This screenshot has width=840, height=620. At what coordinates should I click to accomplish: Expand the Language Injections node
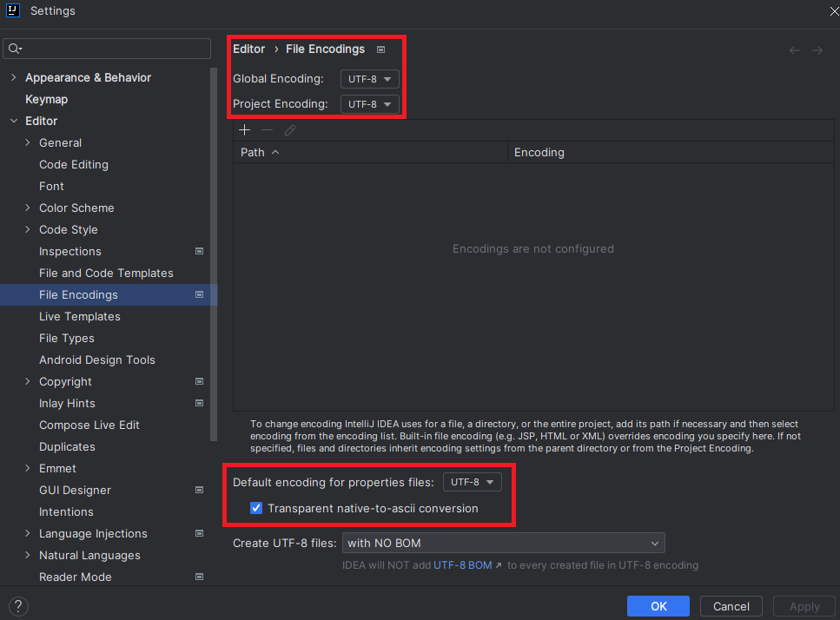click(x=27, y=533)
